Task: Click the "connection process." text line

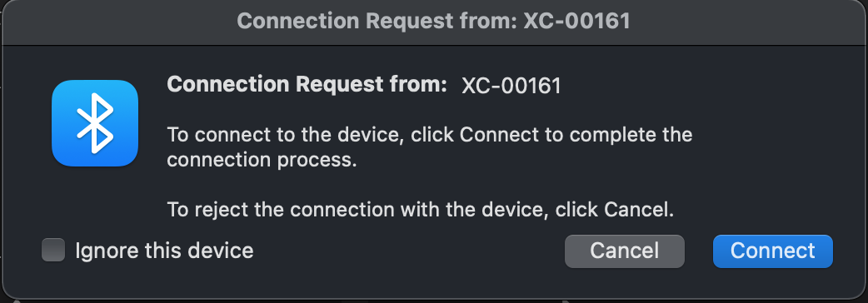Action: (x=262, y=160)
